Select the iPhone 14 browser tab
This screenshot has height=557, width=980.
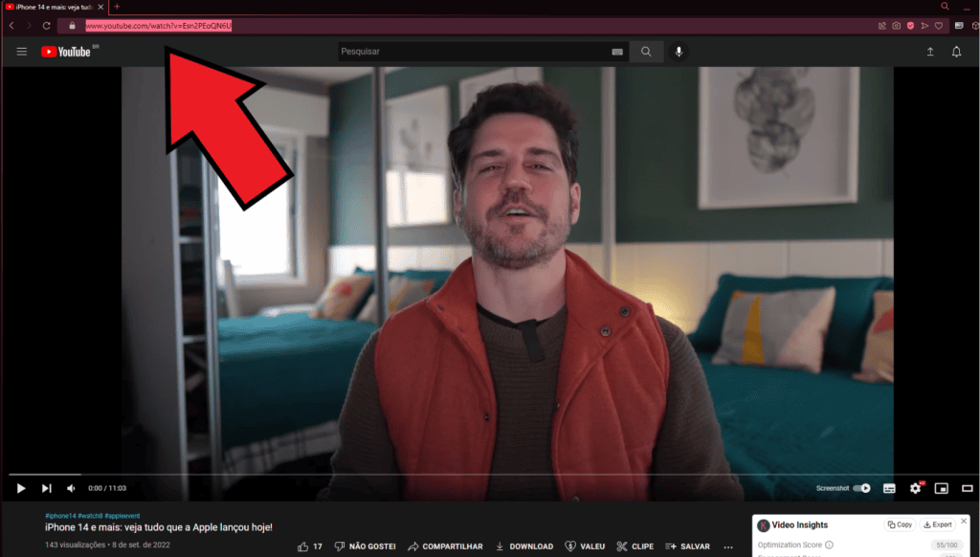(48, 6)
